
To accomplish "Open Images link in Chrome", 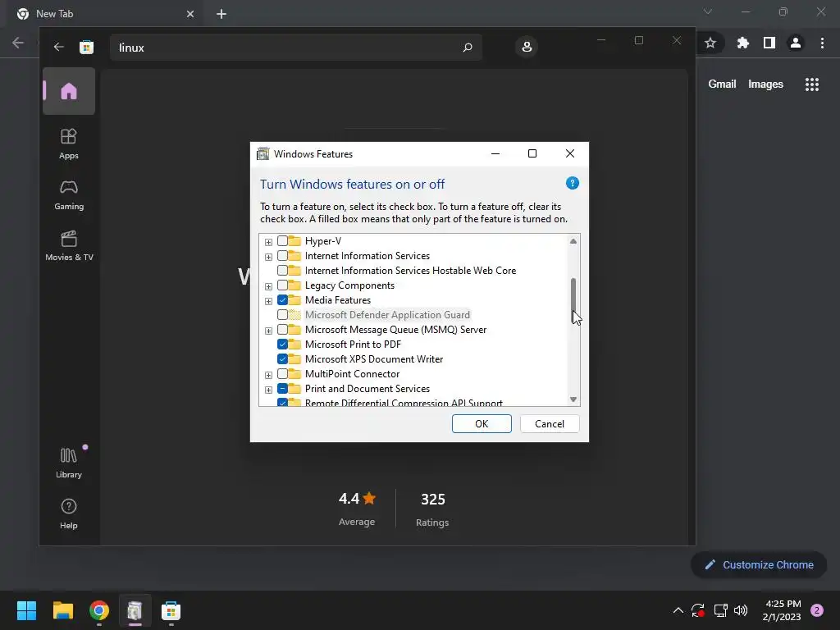I will pos(765,84).
